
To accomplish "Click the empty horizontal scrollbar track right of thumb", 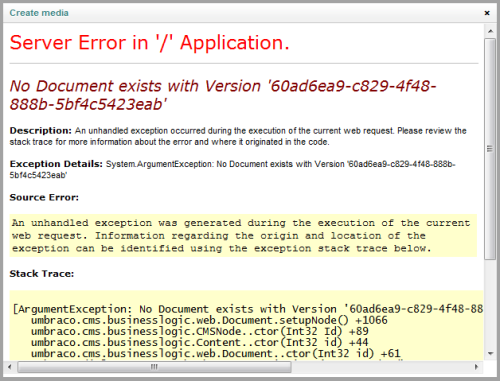I will [x=381, y=367].
